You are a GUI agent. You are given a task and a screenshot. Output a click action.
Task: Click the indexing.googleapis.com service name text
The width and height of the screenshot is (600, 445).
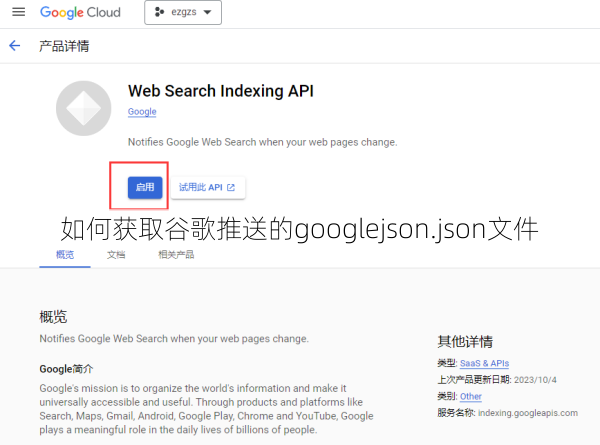[528, 413]
